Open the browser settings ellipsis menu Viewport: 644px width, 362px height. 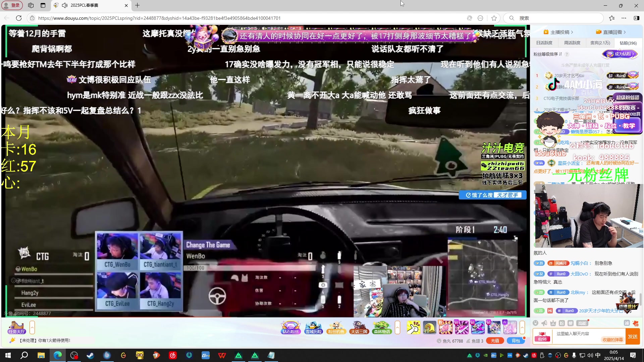coord(624,18)
